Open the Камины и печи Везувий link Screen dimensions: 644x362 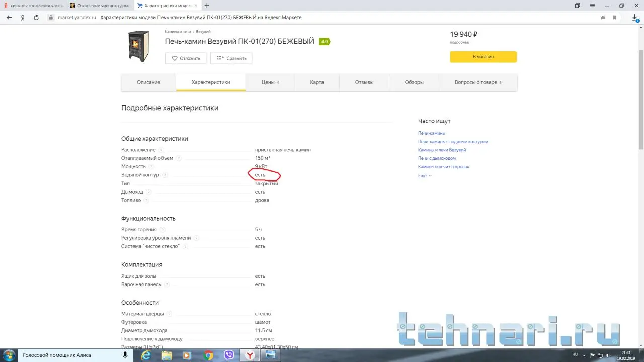click(x=442, y=150)
